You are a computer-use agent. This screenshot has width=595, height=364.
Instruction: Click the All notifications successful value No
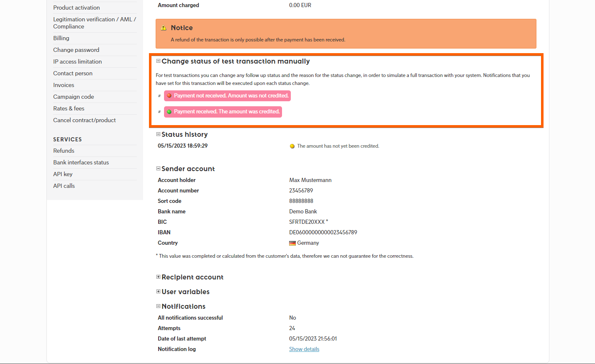292,318
